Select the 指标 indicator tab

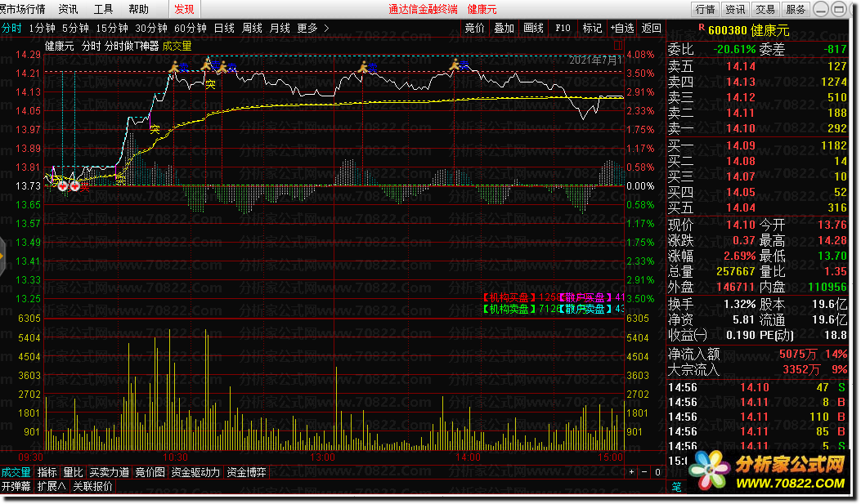click(47, 472)
